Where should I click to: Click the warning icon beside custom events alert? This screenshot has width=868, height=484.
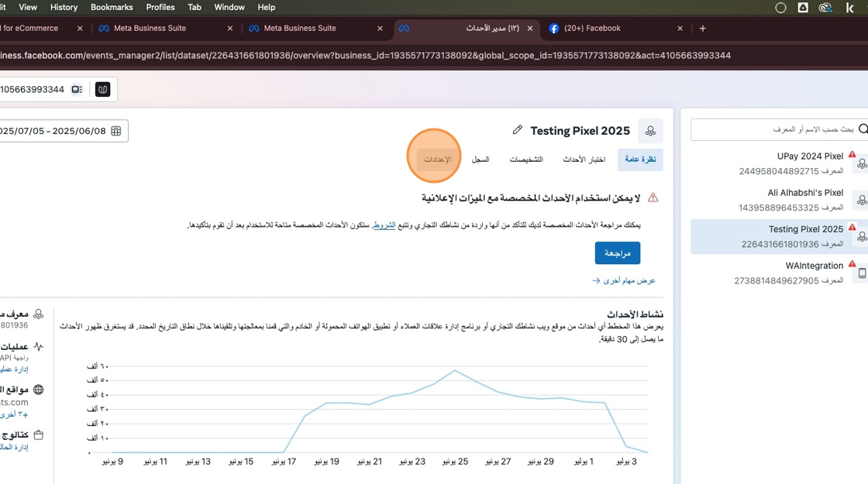pos(653,198)
